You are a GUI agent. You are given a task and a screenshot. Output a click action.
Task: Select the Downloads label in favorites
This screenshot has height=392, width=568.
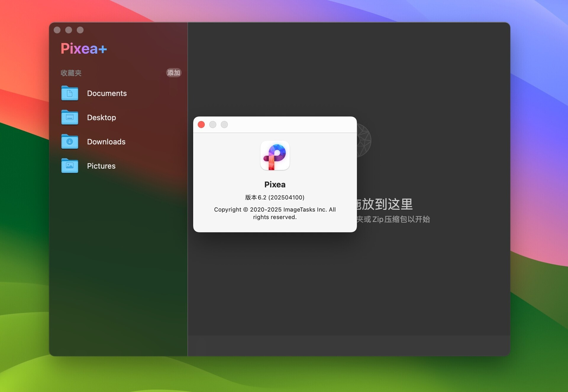point(106,142)
